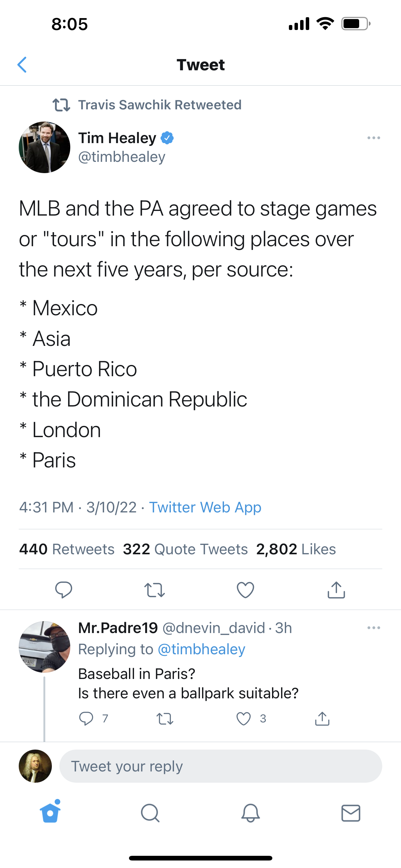The image size is (401, 868).
Task: Go to the Home tab
Action: pyautogui.click(x=50, y=813)
